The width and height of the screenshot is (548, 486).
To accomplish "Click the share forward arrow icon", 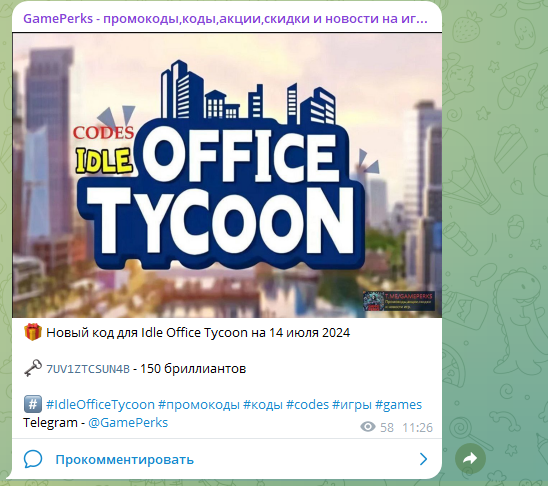I will pyautogui.click(x=470, y=458).
